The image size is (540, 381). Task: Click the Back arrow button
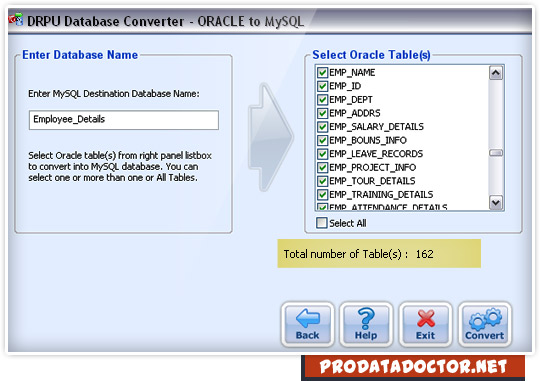point(308,325)
